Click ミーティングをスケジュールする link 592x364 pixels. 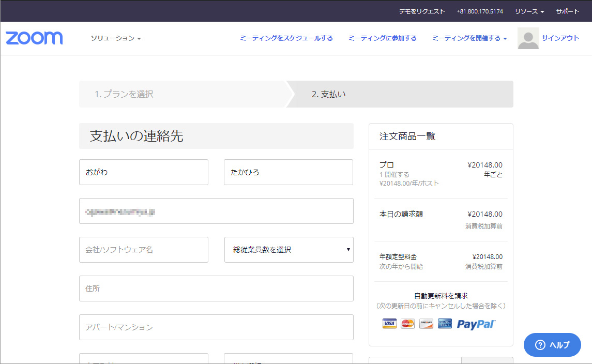(x=286, y=38)
